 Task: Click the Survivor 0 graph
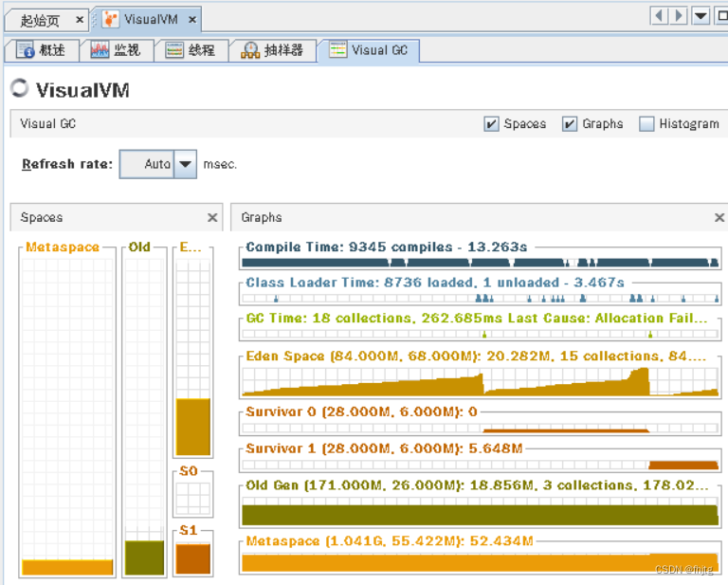click(x=480, y=428)
